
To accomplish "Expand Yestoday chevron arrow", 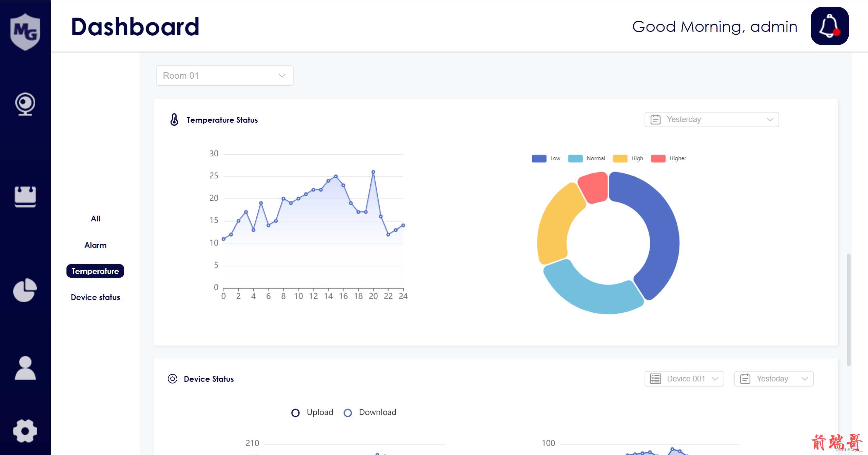I will coord(805,379).
